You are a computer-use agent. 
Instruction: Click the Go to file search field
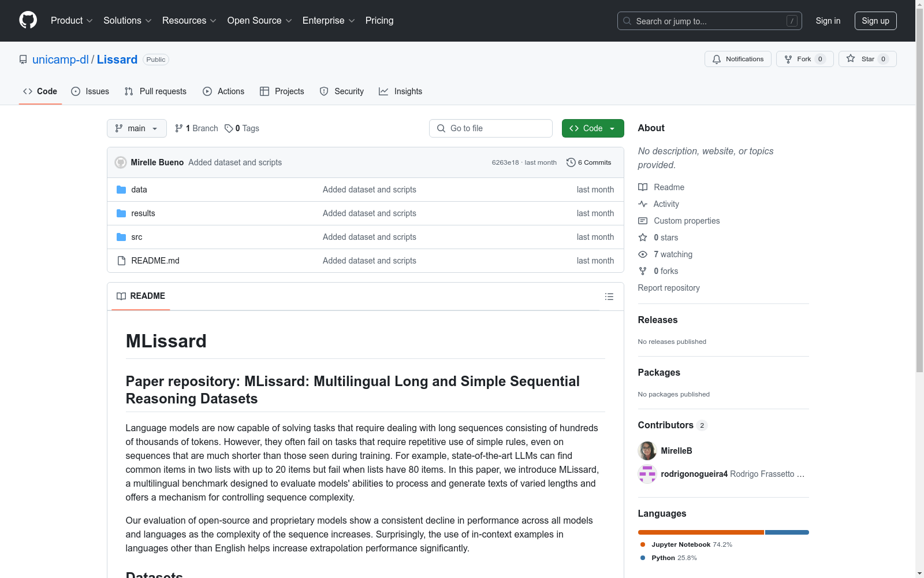491,128
